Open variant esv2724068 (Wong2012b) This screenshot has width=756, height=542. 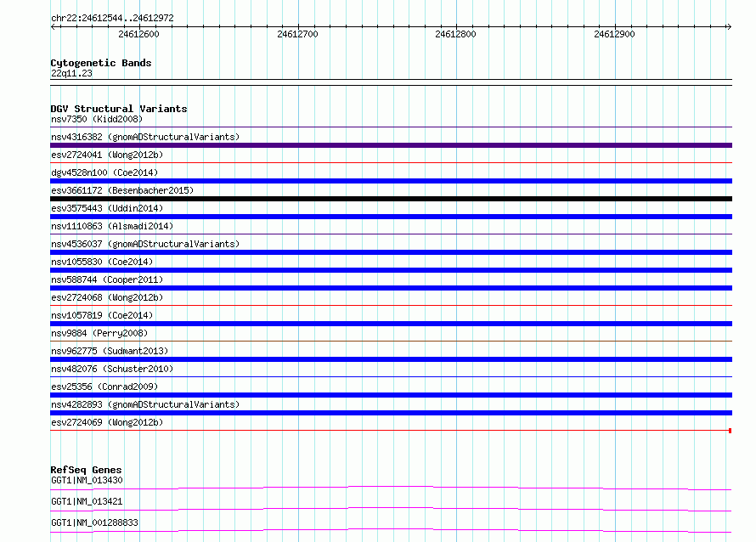107,297
